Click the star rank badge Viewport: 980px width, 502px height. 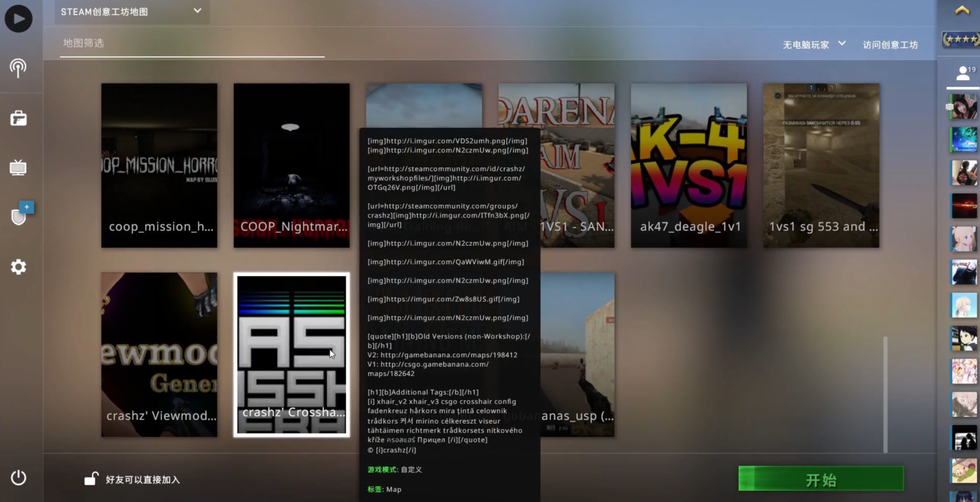click(961, 40)
